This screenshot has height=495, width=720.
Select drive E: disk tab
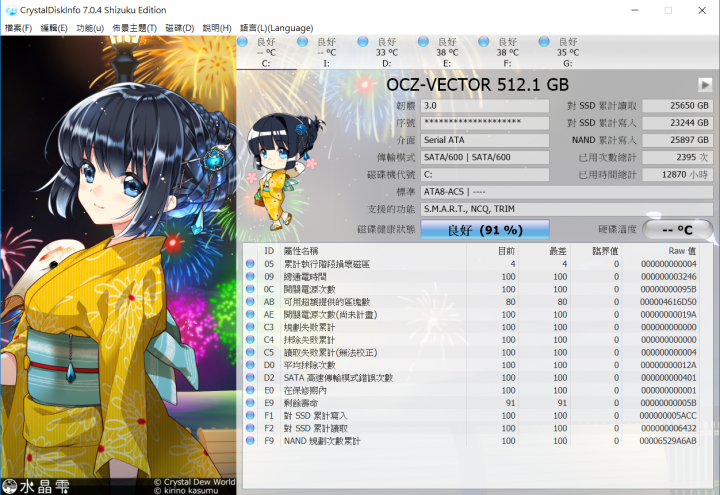tap(447, 52)
